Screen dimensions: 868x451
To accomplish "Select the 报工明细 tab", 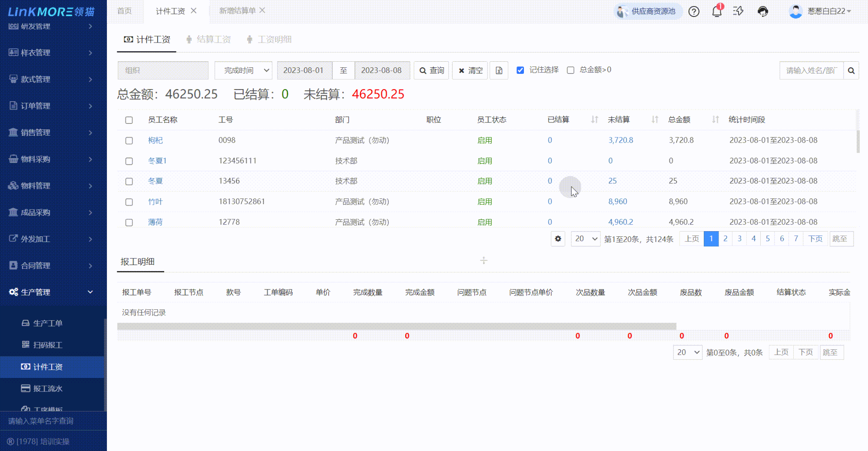I will [138, 262].
